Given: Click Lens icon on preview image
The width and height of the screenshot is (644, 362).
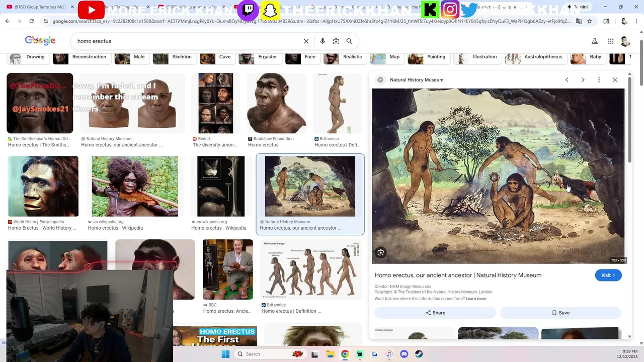Looking at the screenshot, I should pos(381,253).
